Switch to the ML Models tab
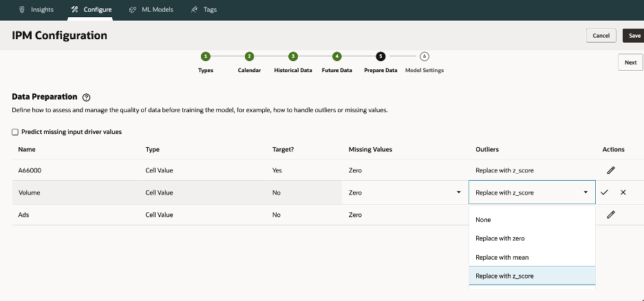Screen dimensions: 644x301 (151, 10)
